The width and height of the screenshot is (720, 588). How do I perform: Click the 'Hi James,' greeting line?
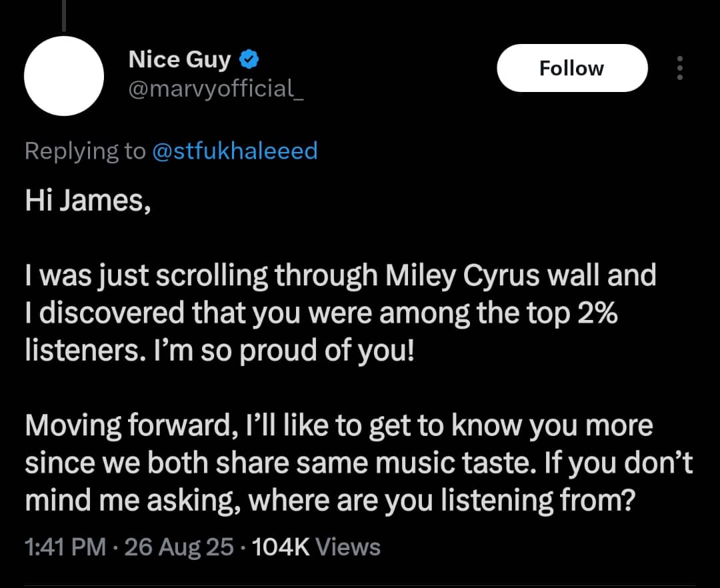87,202
